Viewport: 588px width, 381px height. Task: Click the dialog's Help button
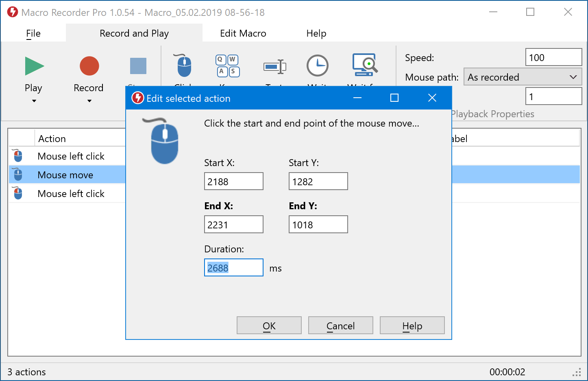[412, 326]
